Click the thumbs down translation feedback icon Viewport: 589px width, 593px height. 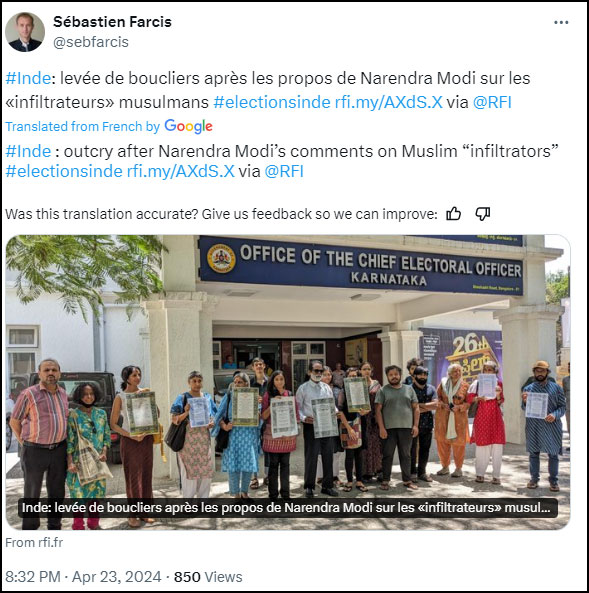[483, 214]
